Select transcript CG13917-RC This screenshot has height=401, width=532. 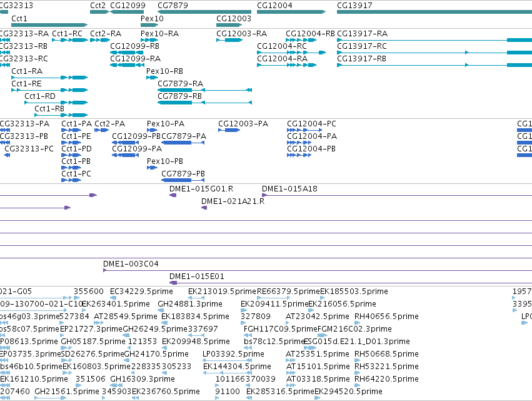tap(434, 53)
